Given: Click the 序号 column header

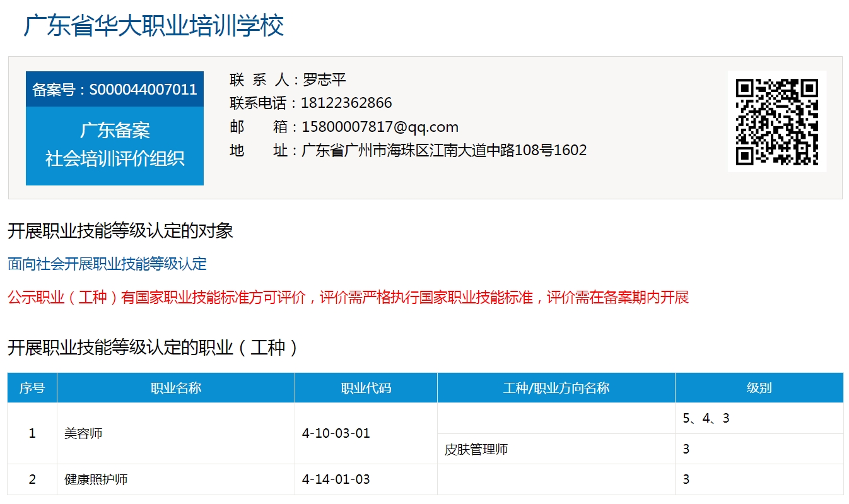Looking at the screenshot, I should click(x=31, y=387).
